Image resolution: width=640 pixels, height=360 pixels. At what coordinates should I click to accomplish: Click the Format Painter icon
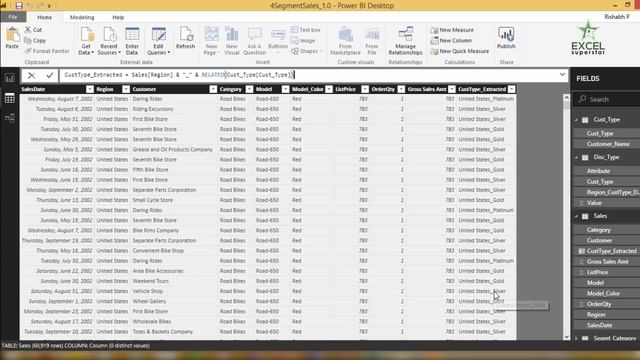[x=28, y=51]
